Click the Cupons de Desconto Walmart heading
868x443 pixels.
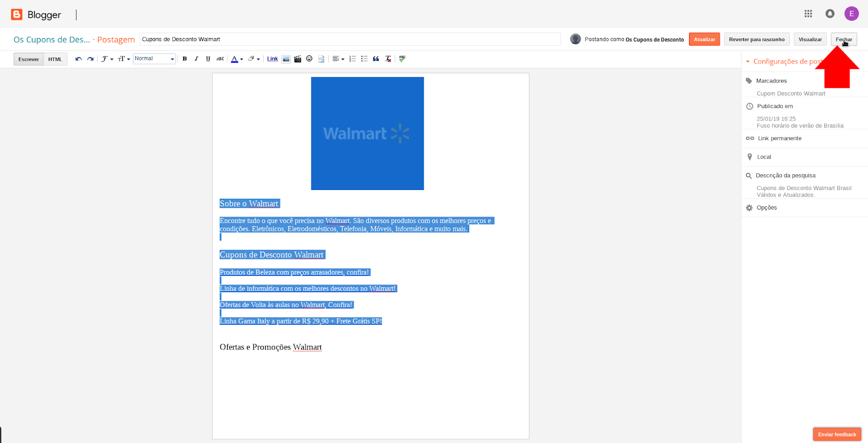pyautogui.click(x=272, y=255)
